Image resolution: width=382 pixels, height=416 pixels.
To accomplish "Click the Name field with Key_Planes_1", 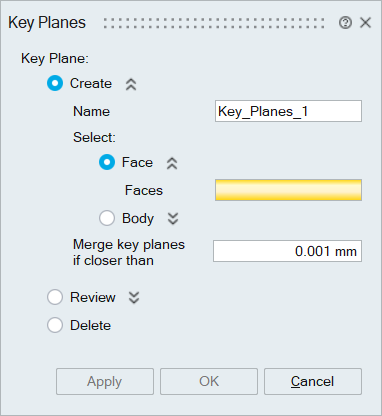I will point(288,111).
